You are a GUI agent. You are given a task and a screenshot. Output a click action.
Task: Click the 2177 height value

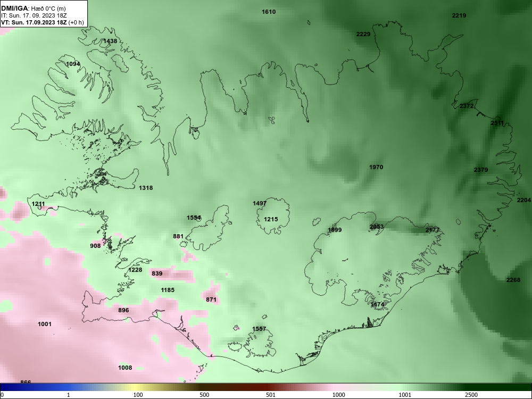tap(433, 230)
